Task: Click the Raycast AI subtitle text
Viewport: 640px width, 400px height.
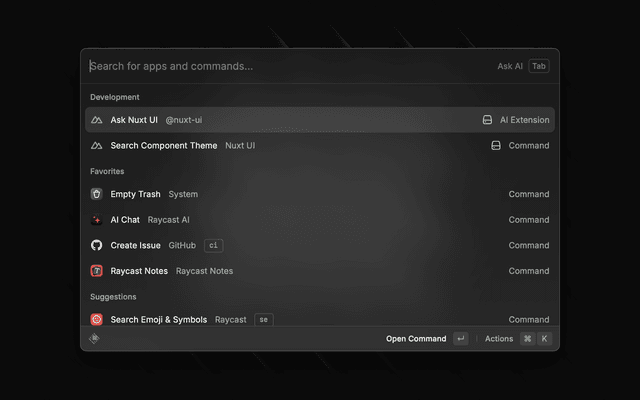Action: click(x=169, y=220)
